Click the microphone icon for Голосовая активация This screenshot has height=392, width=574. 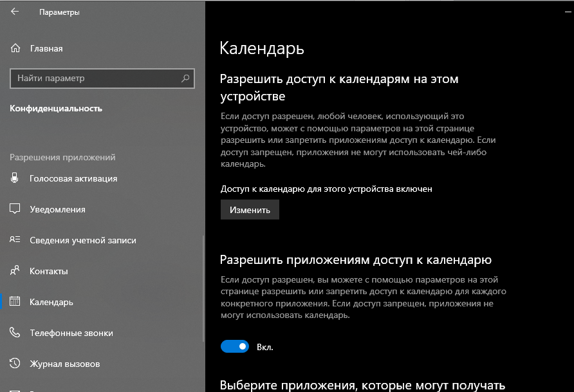pyautogui.click(x=15, y=178)
